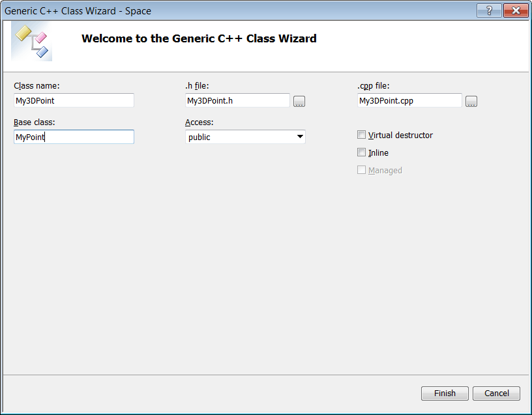
Task: Open the Access dropdown arrow
Action: [x=300, y=137]
